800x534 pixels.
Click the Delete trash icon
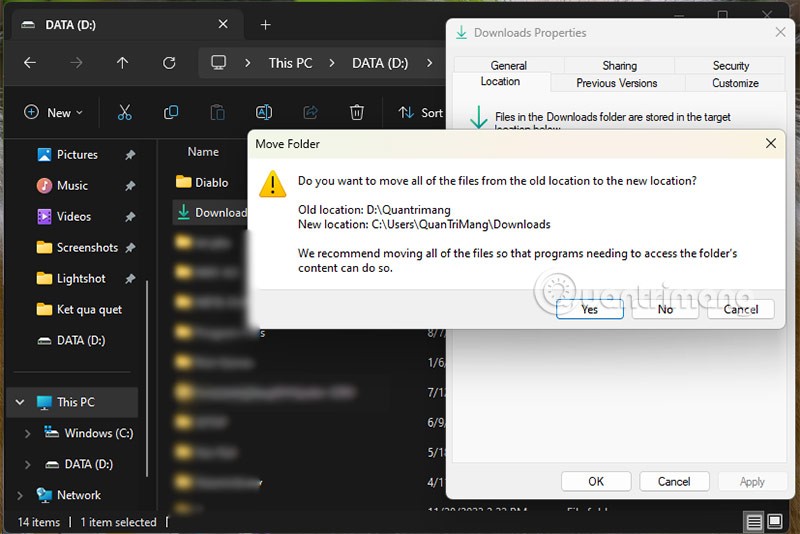(357, 113)
